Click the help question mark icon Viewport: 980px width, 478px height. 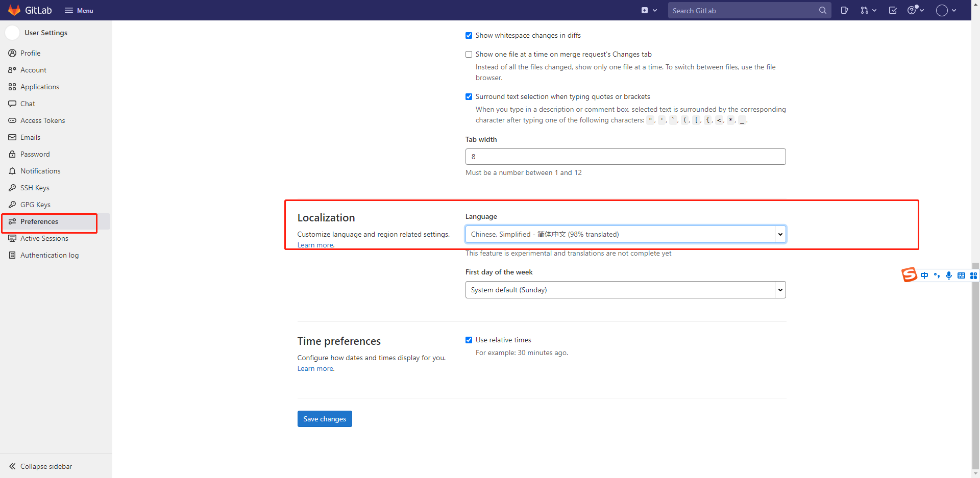tap(913, 10)
